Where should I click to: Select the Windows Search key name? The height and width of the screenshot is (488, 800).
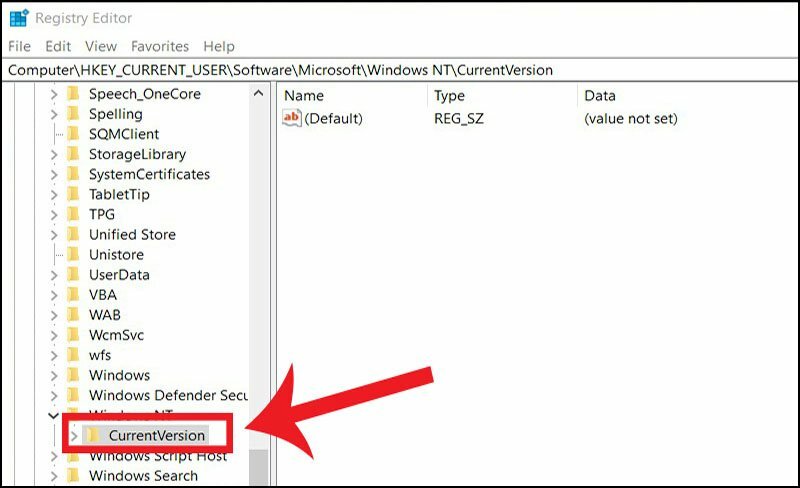point(143,476)
